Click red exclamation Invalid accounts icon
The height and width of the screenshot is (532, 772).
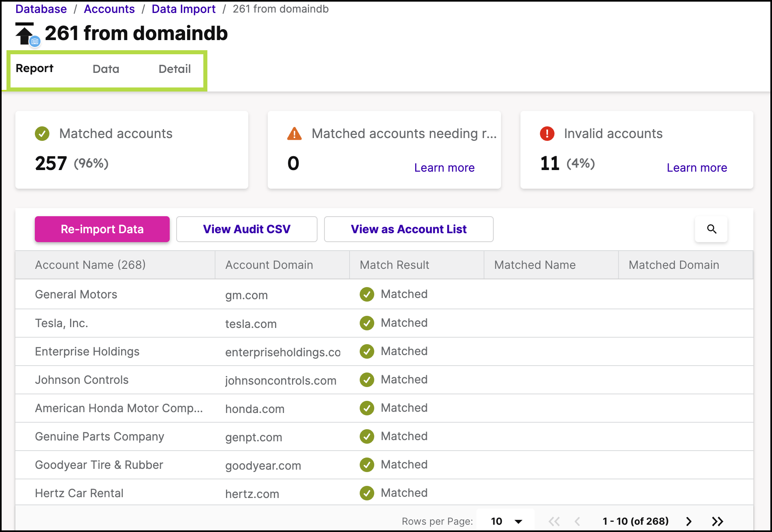click(x=547, y=134)
